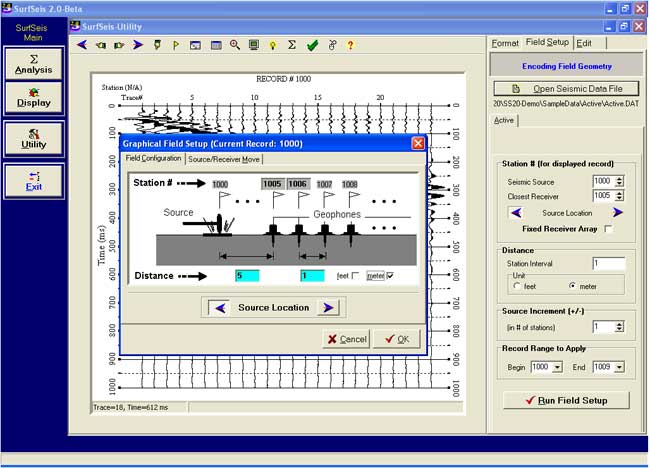
Task: Move source location left in the dialog
Action: click(x=220, y=308)
